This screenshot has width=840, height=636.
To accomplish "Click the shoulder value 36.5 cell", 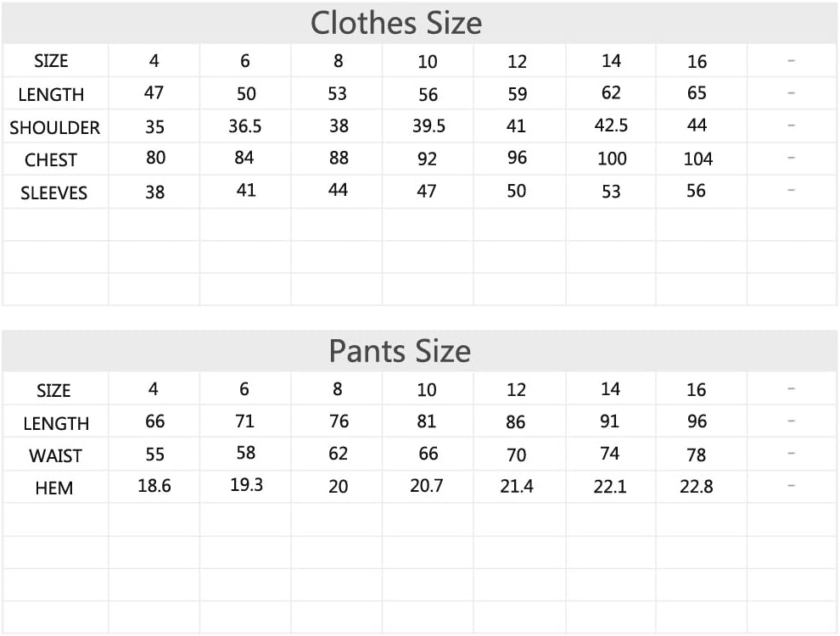I will point(245,126).
